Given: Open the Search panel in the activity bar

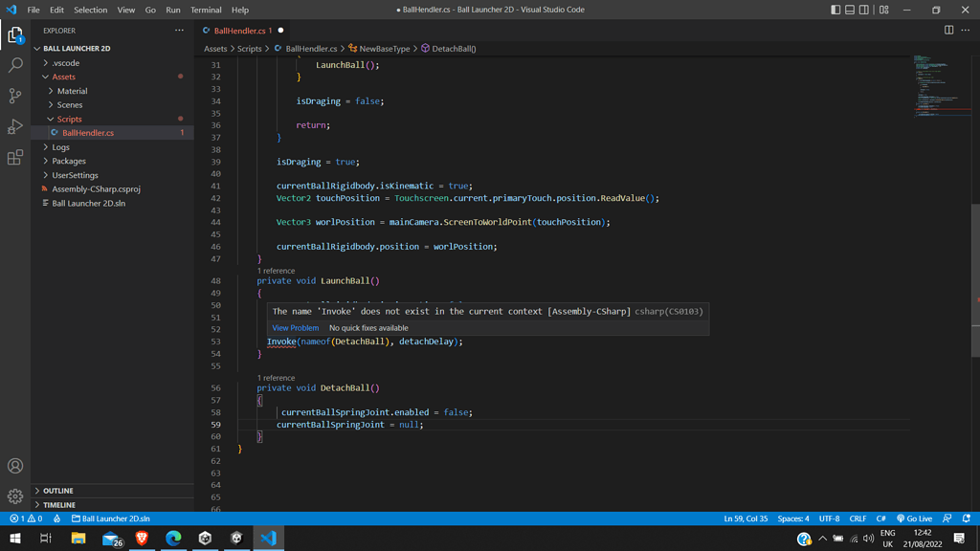Looking at the screenshot, I should point(14,65).
